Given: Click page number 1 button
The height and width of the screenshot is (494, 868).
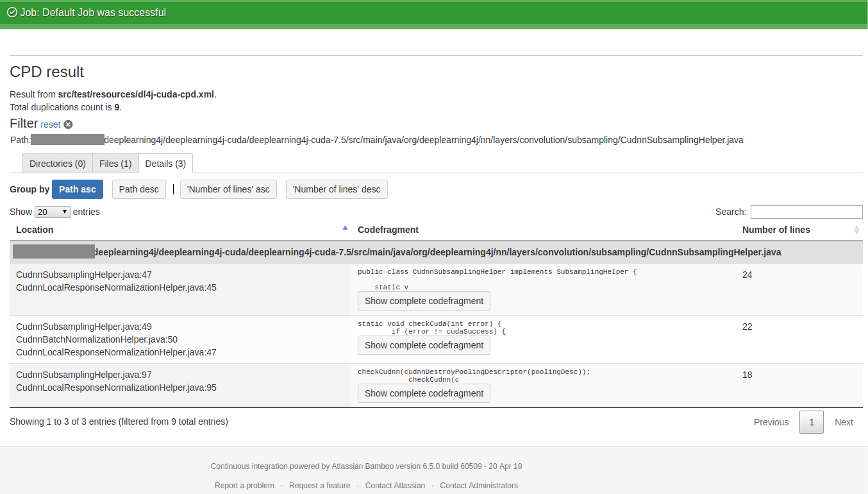Looking at the screenshot, I should coord(811,422).
